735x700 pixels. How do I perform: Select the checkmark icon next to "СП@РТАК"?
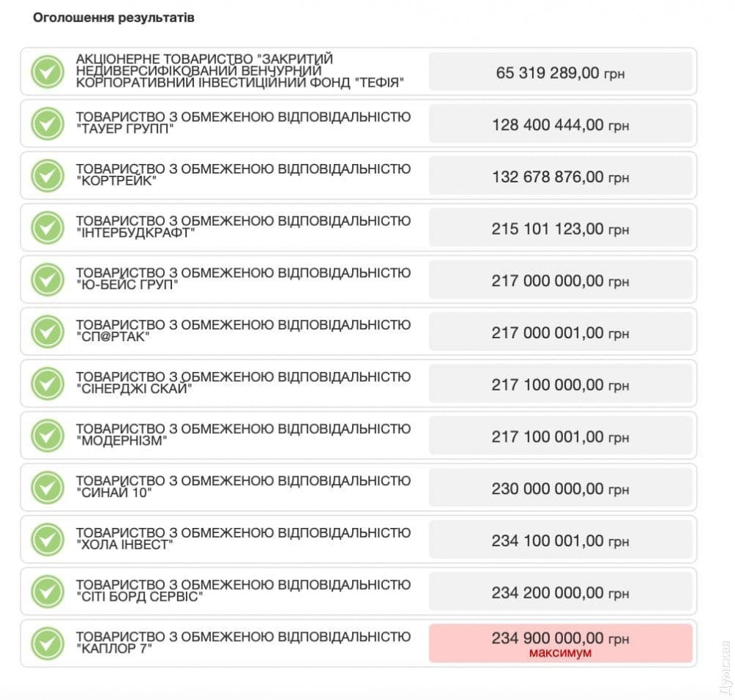tap(48, 332)
